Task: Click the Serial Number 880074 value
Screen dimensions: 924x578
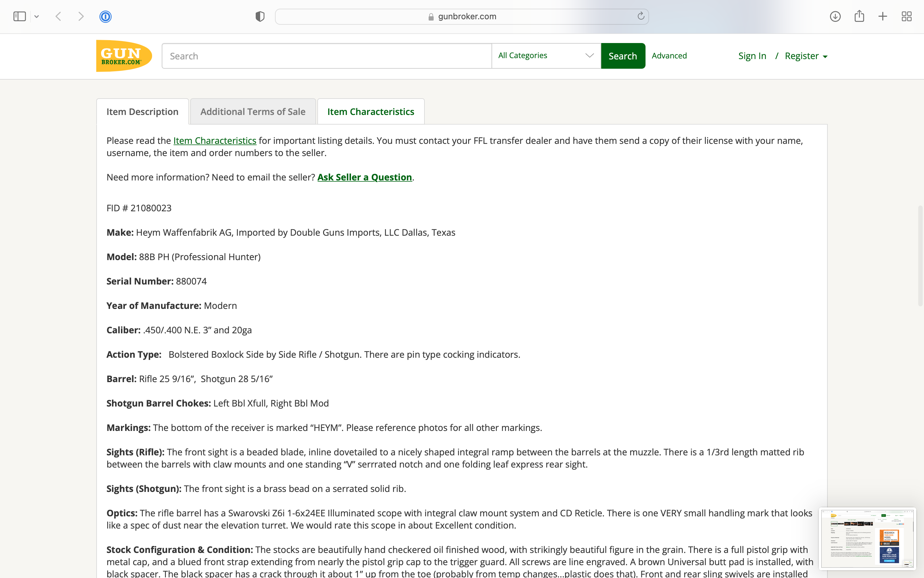Action: pos(191,281)
